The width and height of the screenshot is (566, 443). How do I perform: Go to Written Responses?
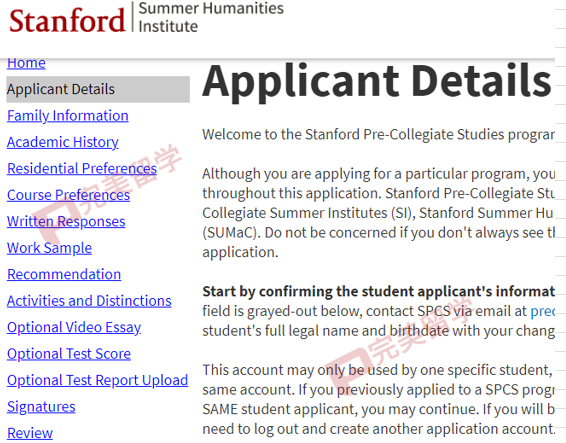[x=66, y=222]
